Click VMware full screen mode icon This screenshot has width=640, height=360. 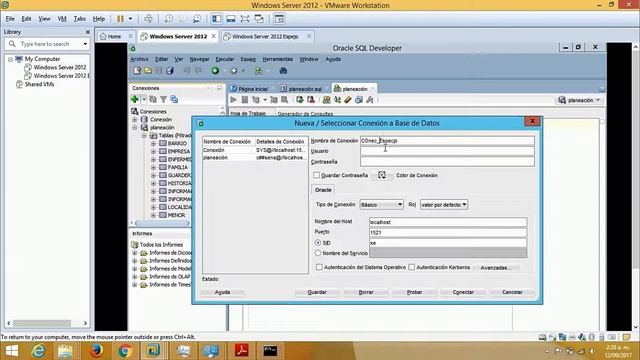tap(245, 19)
